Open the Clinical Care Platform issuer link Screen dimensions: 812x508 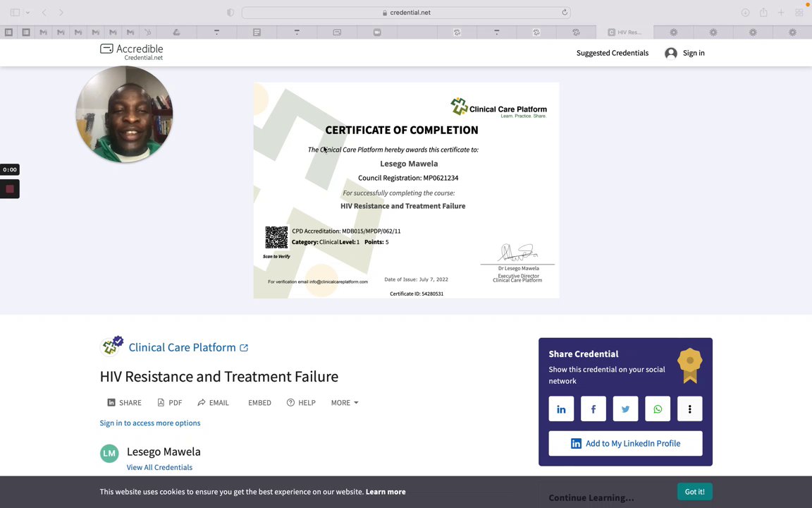(188, 347)
